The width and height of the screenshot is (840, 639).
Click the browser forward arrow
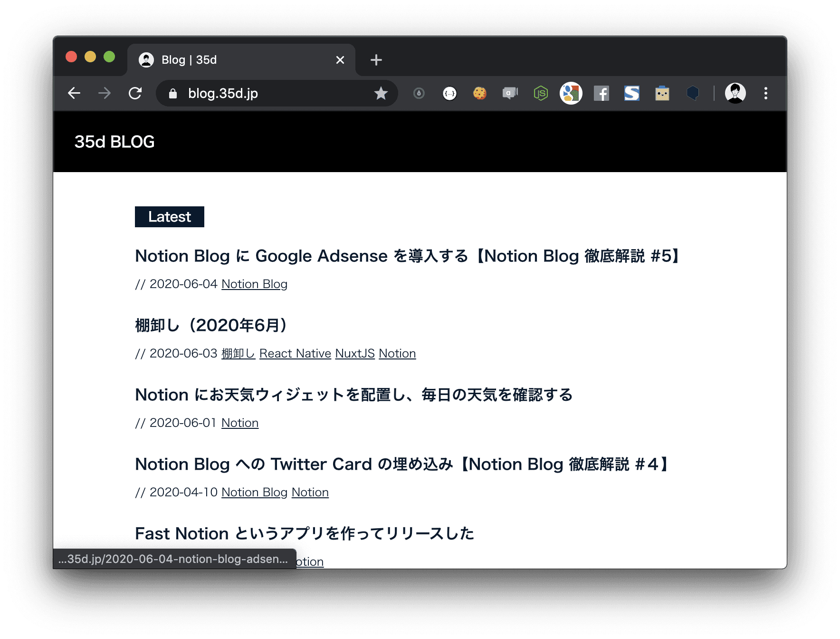tap(105, 93)
